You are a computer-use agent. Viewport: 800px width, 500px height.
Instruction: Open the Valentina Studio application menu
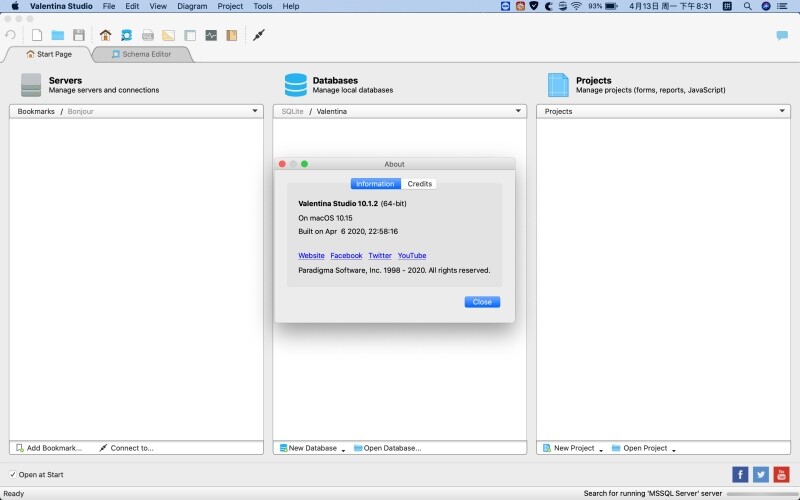click(61, 6)
